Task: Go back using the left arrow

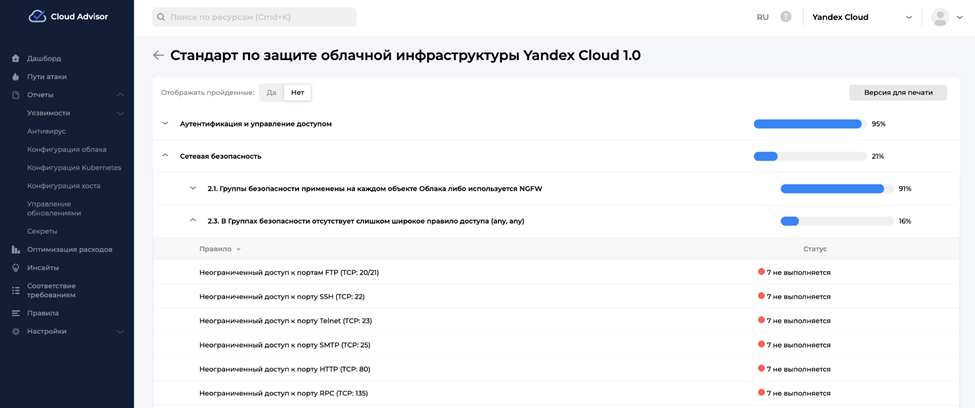Action: (158, 56)
